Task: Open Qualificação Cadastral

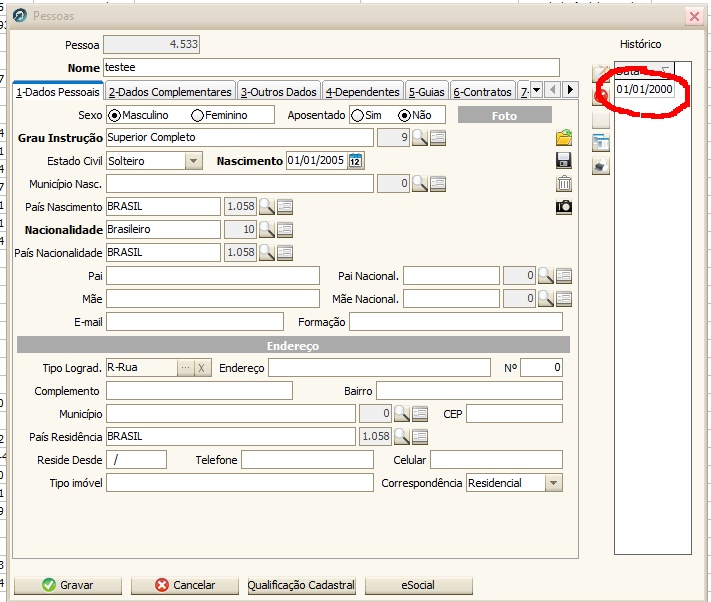Action: coord(302,585)
